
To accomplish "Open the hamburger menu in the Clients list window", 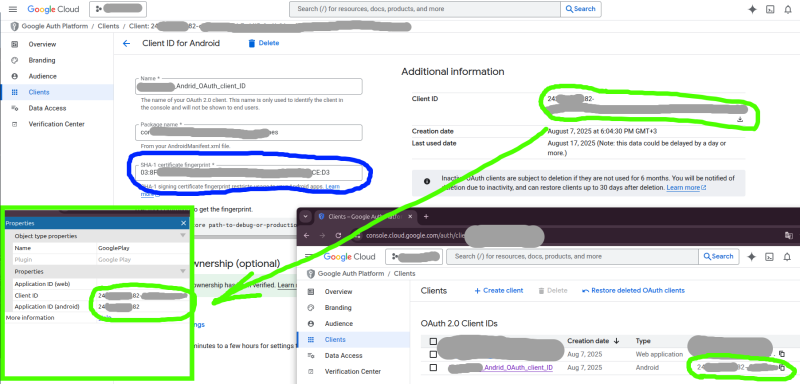I will click(x=309, y=257).
